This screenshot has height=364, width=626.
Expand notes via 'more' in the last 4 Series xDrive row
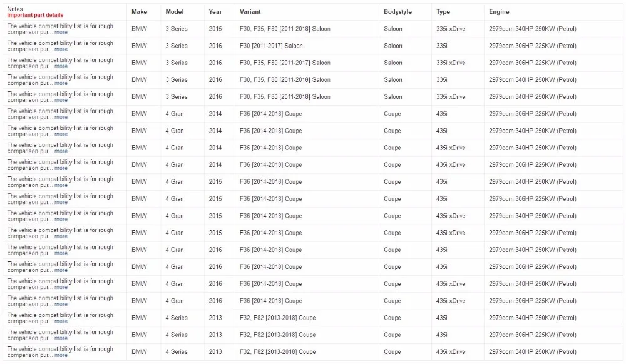[61, 355]
